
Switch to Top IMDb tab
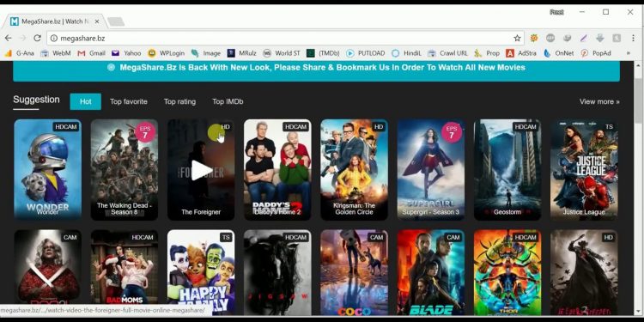[228, 101]
